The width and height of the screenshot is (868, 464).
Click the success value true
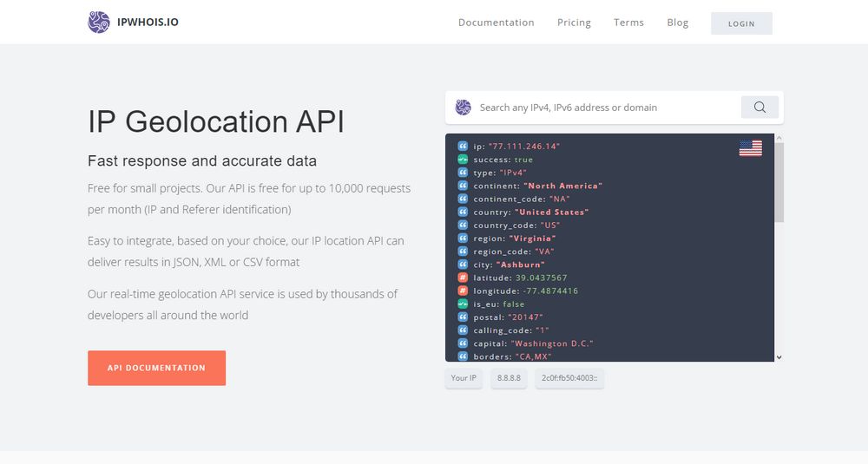[523, 160]
